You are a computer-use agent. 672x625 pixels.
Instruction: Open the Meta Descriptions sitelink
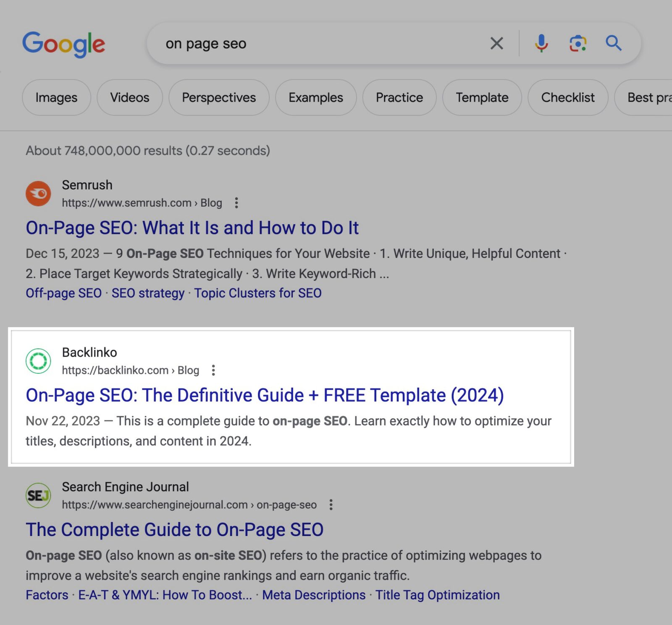pos(313,595)
